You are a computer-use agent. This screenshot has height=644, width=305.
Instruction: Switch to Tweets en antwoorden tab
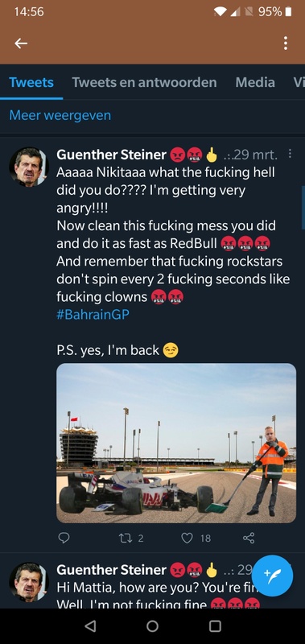pos(145,82)
